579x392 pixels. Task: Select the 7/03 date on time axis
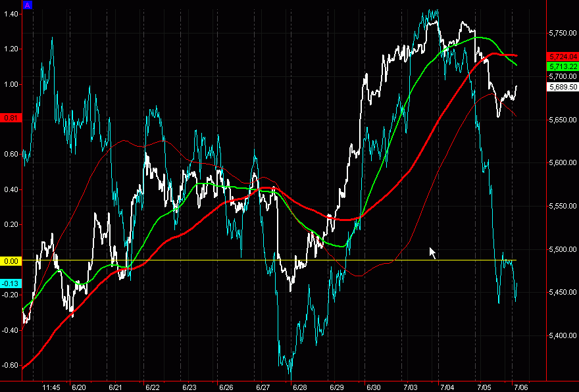tap(411, 387)
